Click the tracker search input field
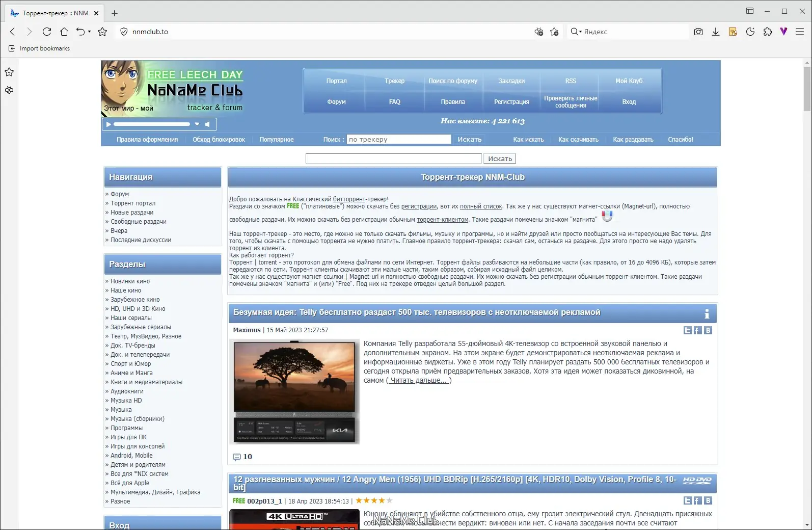Image resolution: width=812 pixels, height=530 pixels. tap(399, 139)
